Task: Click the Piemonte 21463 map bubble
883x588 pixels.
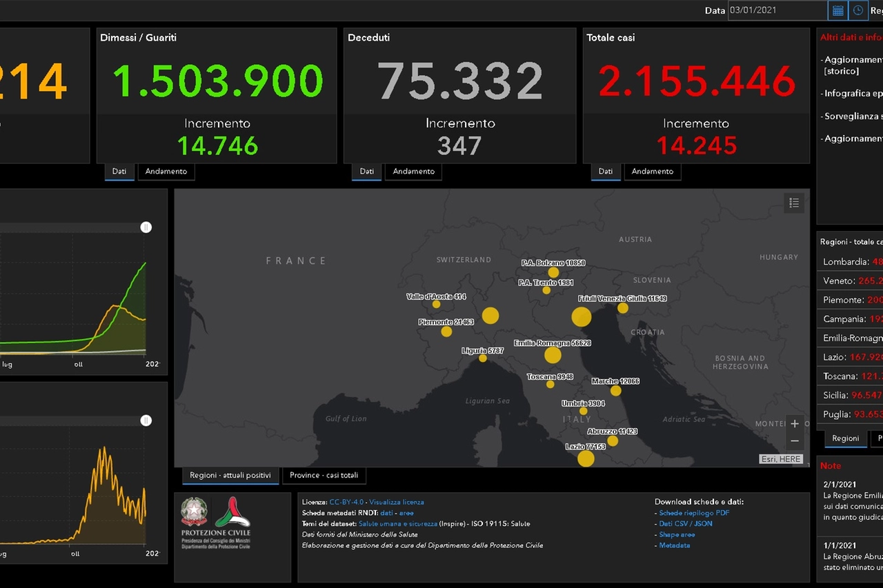Action: (x=446, y=332)
